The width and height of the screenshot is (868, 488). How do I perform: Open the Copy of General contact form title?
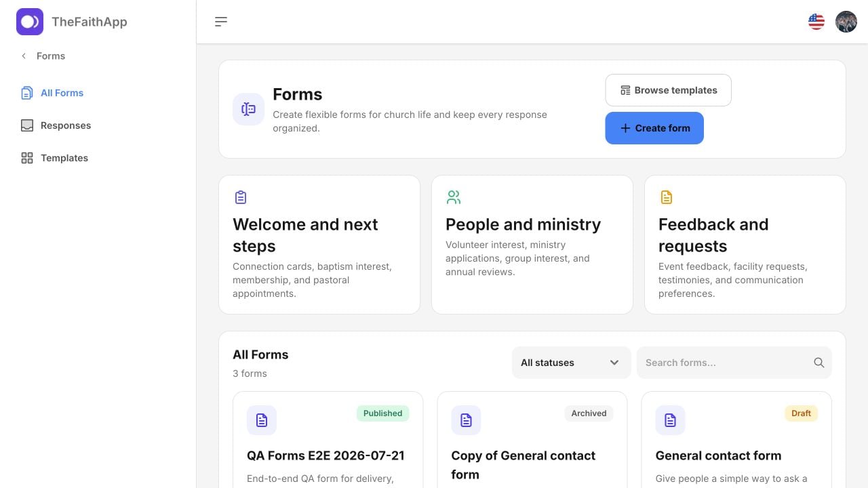tap(524, 465)
